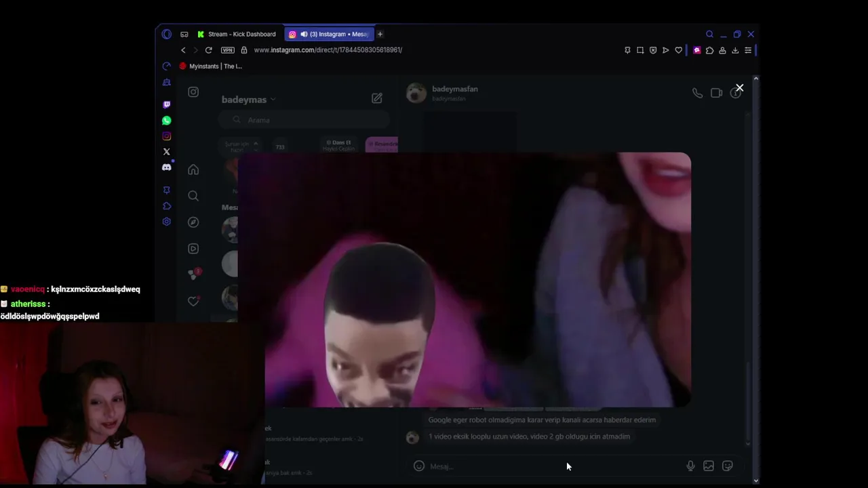Open a new browser tab
The width and height of the screenshot is (868, 488).
click(x=380, y=34)
